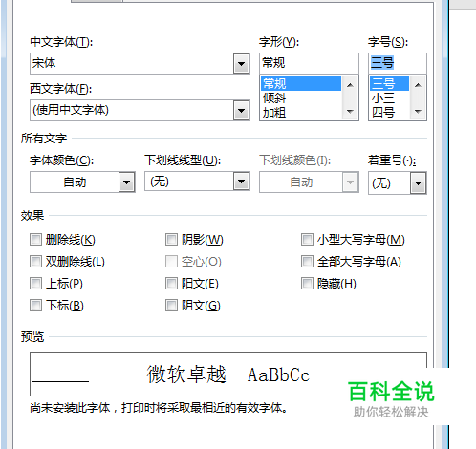The image size is (476, 449).
Task: Select 加粗 in the font style list
Action: click(301, 113)
